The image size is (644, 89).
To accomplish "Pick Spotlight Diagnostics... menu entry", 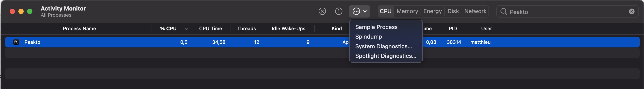I will coord(386,56).
